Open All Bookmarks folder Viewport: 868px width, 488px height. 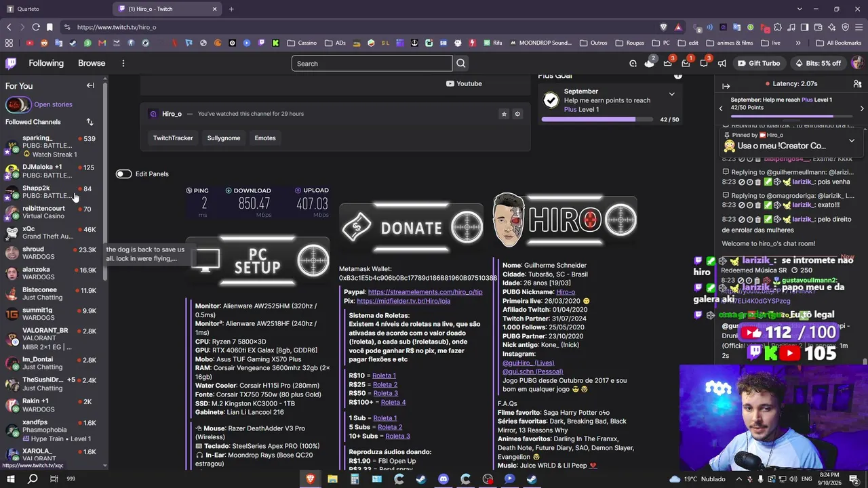pyautogui.click(x=838, y=43)
